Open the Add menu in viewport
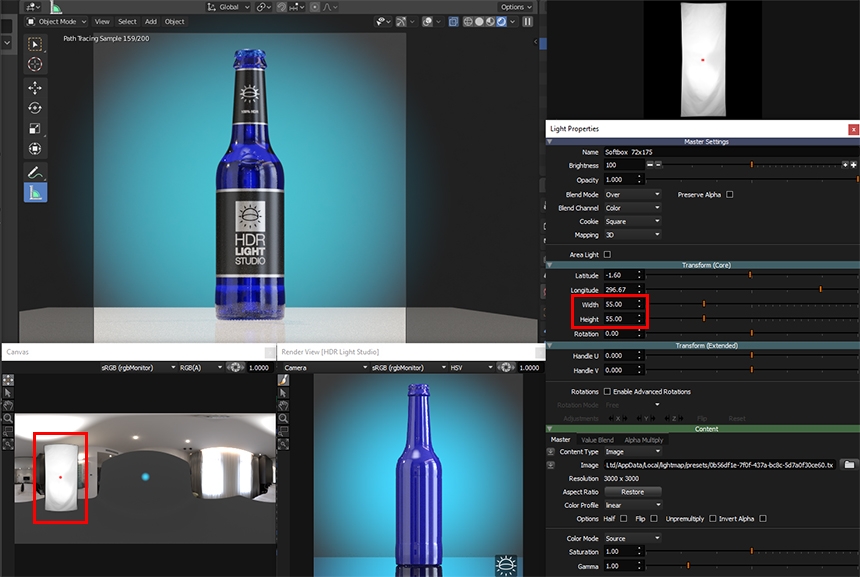The image size is (860, 577). click(x=151, y=21)
